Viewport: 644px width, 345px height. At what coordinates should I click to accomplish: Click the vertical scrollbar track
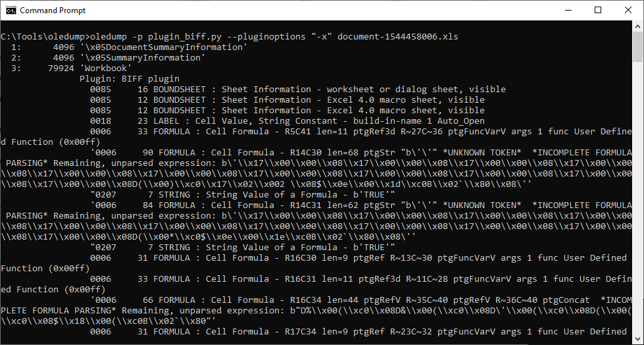pos(637,198)
